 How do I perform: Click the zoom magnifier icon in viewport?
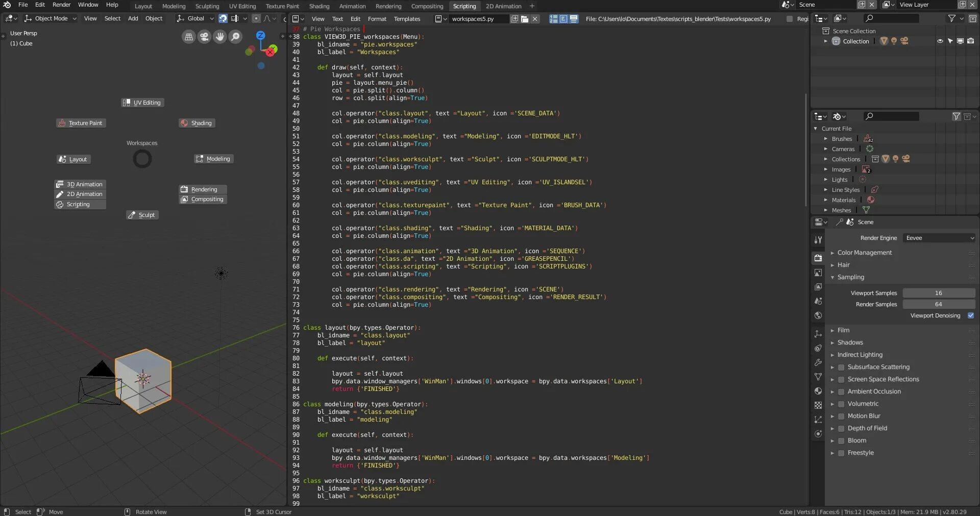[235, 37]
